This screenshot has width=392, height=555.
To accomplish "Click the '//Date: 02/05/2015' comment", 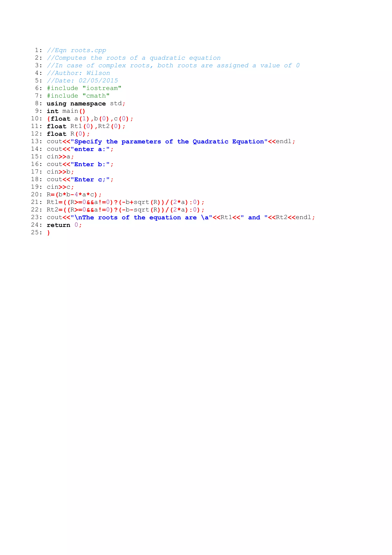I will pos(82,80).
